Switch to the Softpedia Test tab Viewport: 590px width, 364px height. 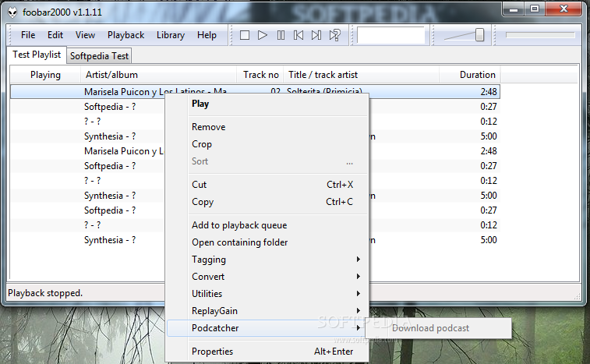(x=99, y=55)
